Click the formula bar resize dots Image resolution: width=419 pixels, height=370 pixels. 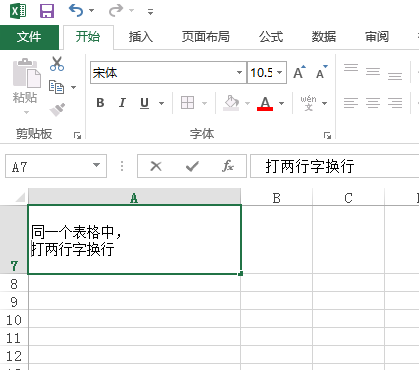(x=122, y=166)
